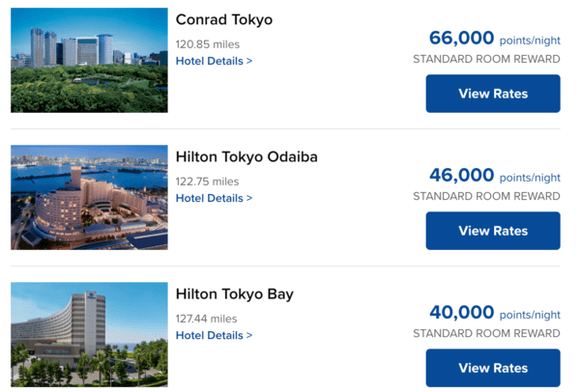This screenshot has width=580, height=392.
Task: Click the 120.85 miles distance text
Action: click(x=208, y=44)
